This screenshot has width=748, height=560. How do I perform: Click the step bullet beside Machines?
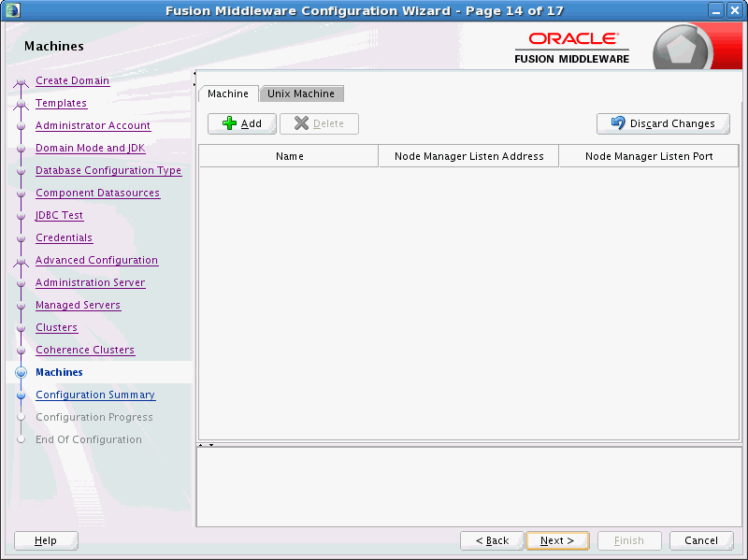coord(21,372)
